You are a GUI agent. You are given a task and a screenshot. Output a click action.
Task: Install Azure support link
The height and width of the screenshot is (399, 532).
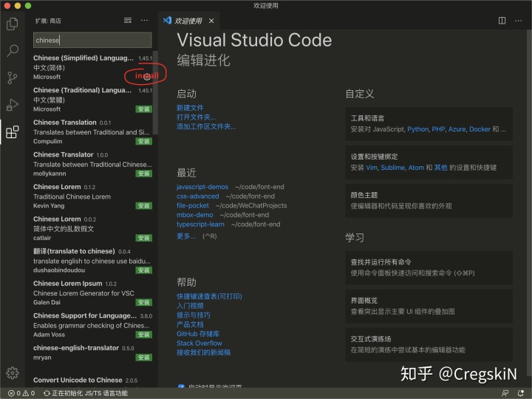[457, 129]
